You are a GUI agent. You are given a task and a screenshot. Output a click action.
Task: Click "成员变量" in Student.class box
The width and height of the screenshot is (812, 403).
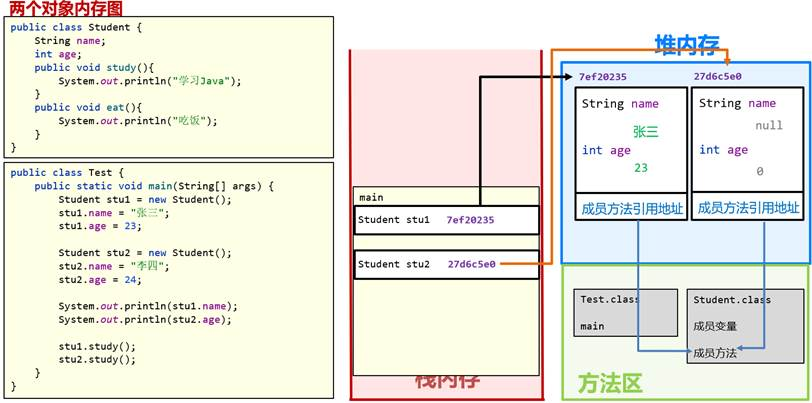[x=715, y=326]
